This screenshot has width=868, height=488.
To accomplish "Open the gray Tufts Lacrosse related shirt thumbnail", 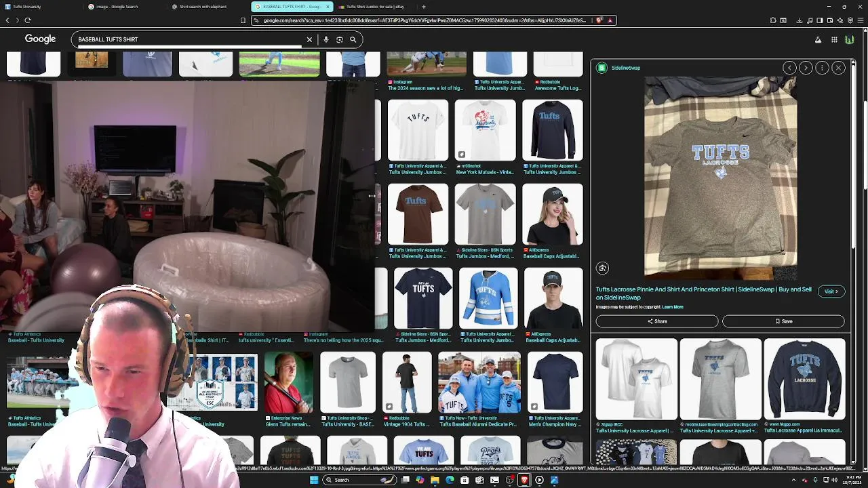I will point(720,380).
